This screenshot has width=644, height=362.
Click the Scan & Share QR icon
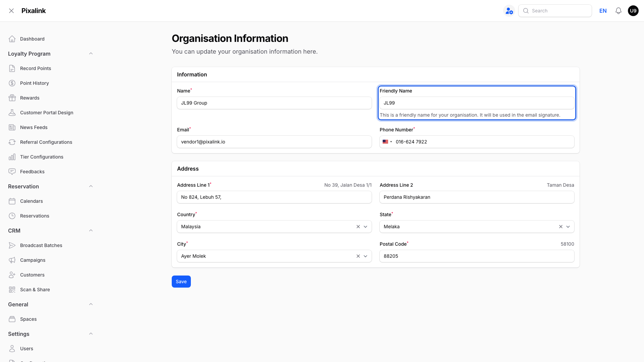pyautogui.click(x=12, y=290)
